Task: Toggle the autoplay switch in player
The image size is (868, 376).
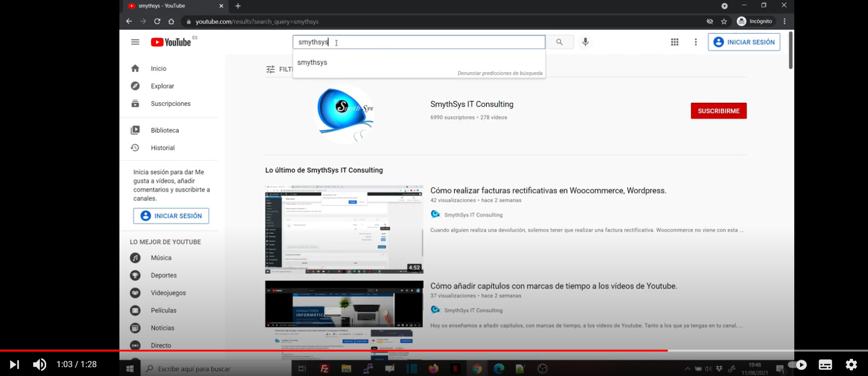Action: pyautogui.click(x=797, y=365)
